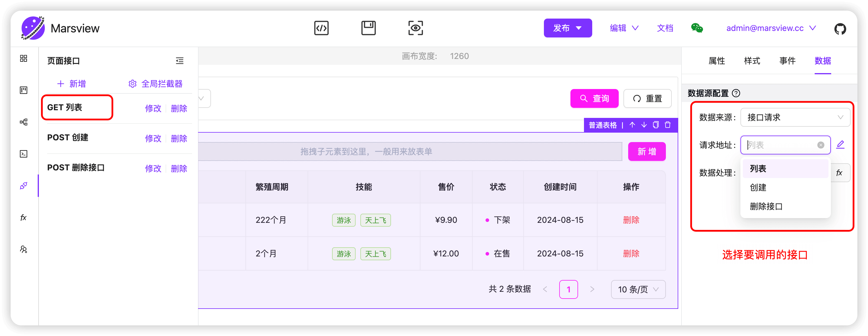Screen dimensions: 868x336
Task: Click 修改 for POST 删除接口
Action: tap(153, 168)
